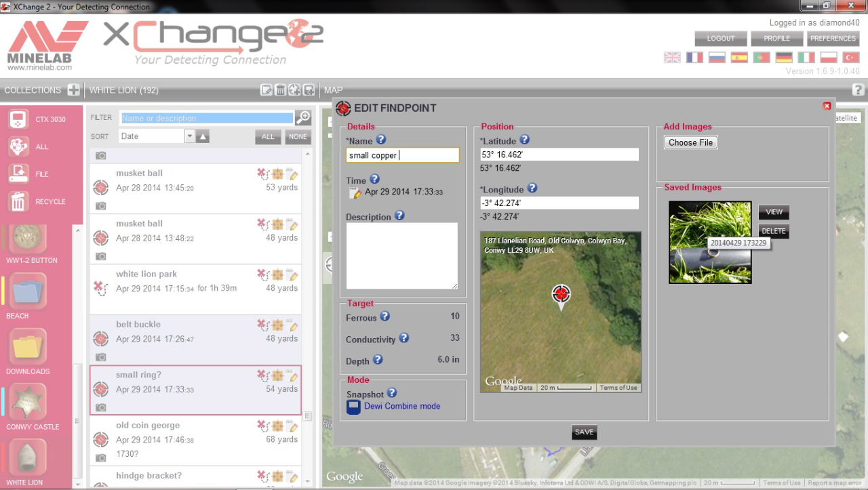This screenshot has height=490, width=868.
Task: Click help icon next to Conductivity
Action: pos(403,338)
